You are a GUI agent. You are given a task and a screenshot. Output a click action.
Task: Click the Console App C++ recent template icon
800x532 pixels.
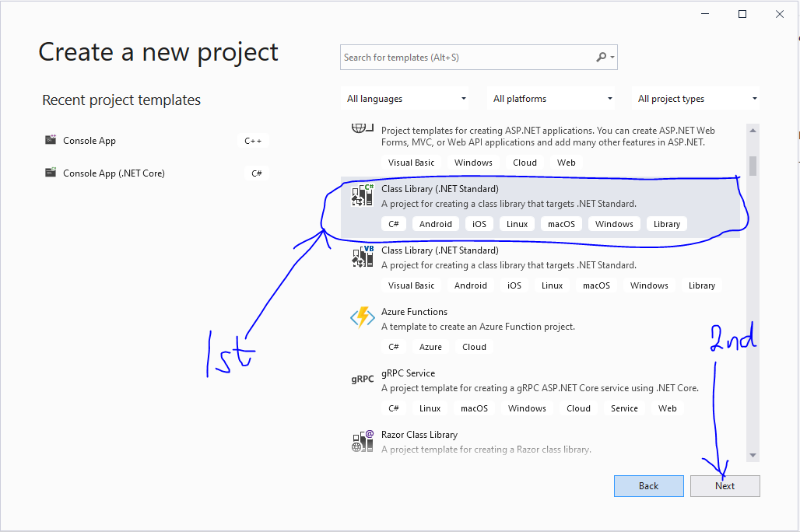pos(51,140)
